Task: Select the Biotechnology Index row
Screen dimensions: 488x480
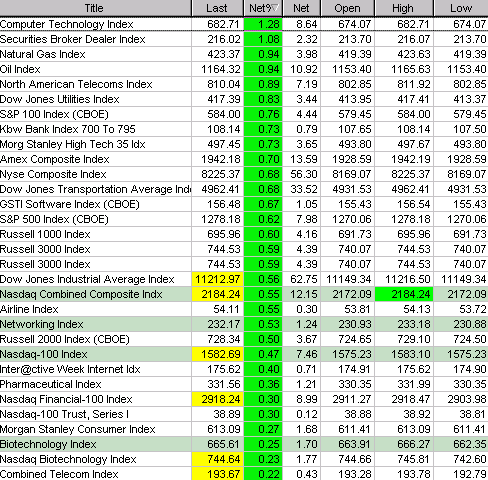Action: (x=244, y=444)
